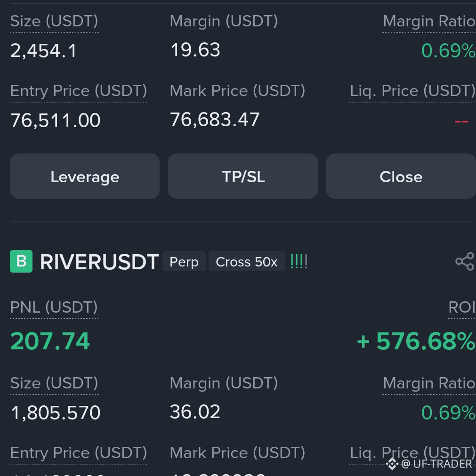Tap RIVERUSDT Margin Ratio label
This screenshot has height=476, width=476.
pyautogui.click(x=429, y=383)
